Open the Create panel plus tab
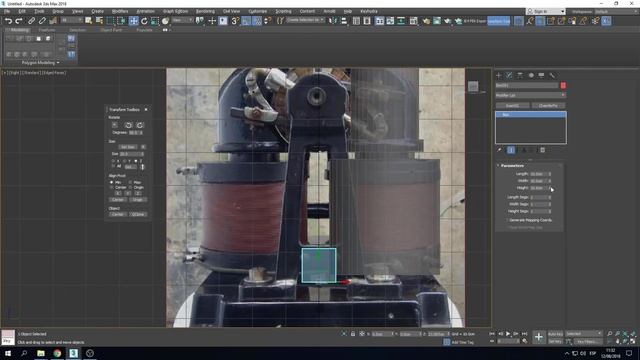This screenshot has height=360, width=640. click(x=498, y=76)
